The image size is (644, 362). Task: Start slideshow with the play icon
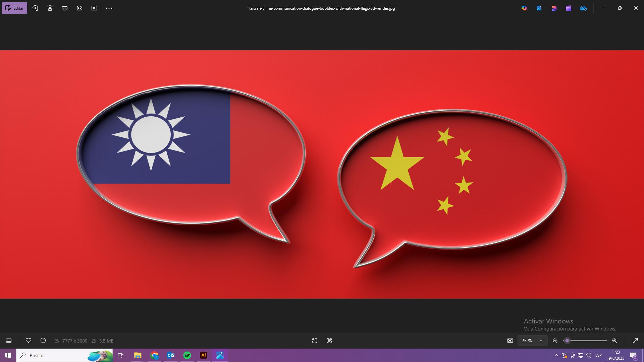(x=94, y=8)
